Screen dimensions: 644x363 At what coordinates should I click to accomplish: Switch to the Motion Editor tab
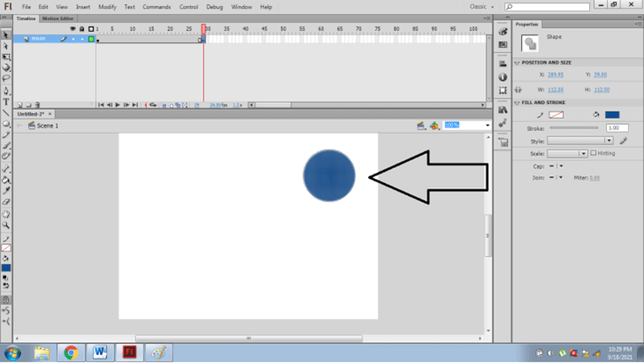coord(57,19)
